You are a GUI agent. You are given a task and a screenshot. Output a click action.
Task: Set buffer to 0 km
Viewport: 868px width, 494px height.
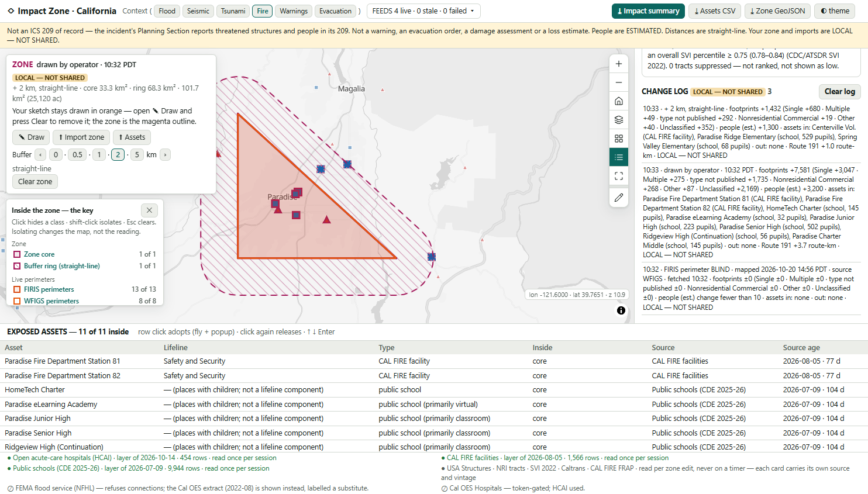56,154
